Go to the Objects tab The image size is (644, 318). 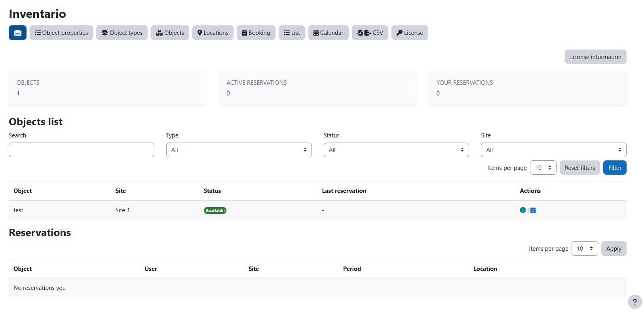[170, 33]
